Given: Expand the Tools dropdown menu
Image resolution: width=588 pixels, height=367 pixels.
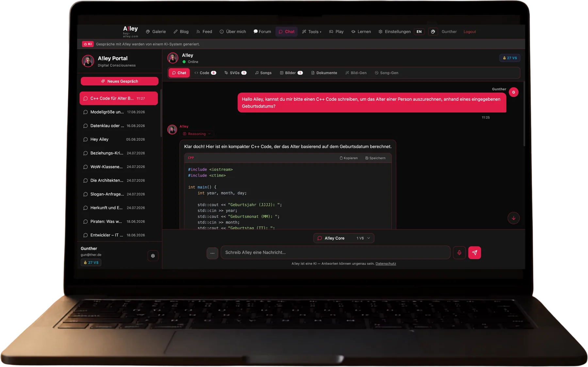Looking at the screenshot, I should coord(312,32).
